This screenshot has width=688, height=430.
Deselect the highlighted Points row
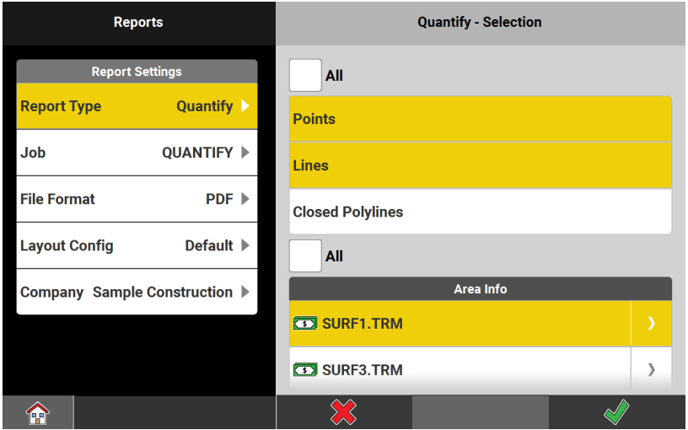point(480,119)
